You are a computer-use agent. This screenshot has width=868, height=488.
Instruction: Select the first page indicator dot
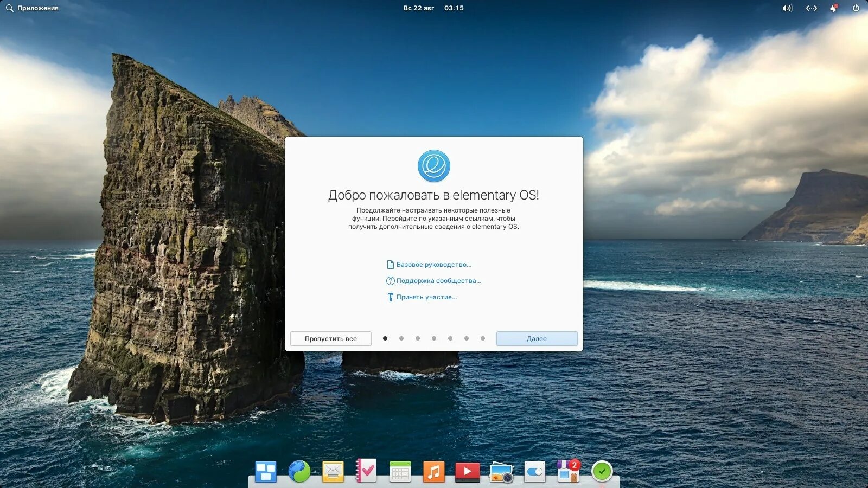[x=385, y=338]
